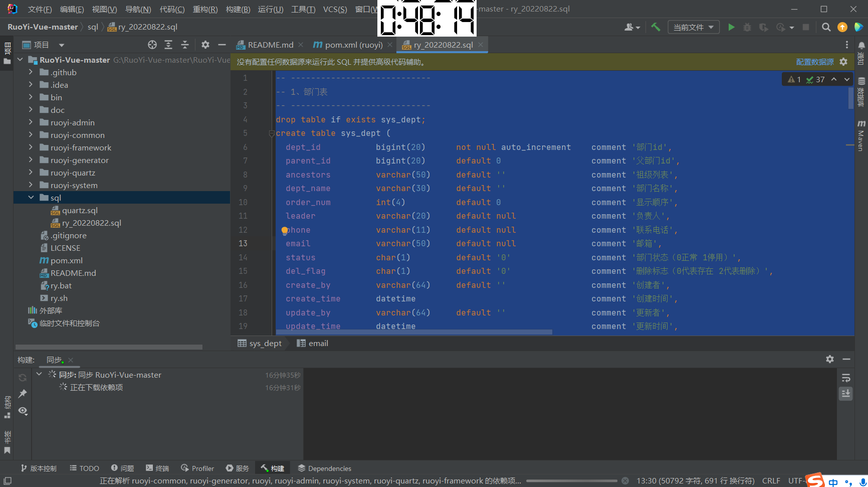Open IDE update notification icon
Viewport: 868px width, 487px height.
(842, 27)
